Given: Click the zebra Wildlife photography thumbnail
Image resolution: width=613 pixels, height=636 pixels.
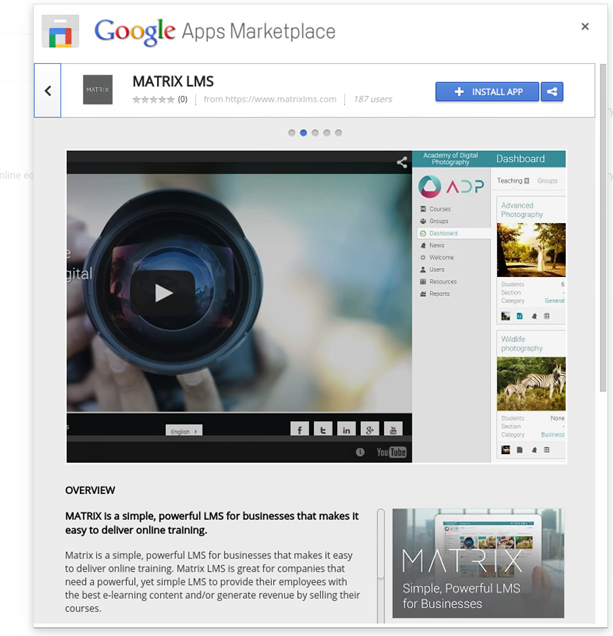Looking at the screenshot, I should [x=531, y=384].
